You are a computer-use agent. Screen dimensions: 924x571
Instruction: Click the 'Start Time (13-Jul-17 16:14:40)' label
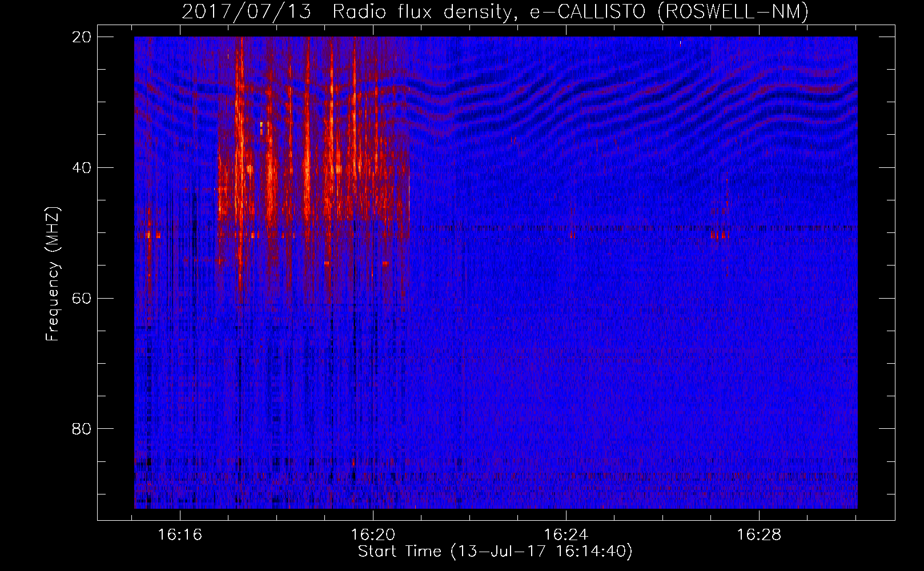(495, 552)
